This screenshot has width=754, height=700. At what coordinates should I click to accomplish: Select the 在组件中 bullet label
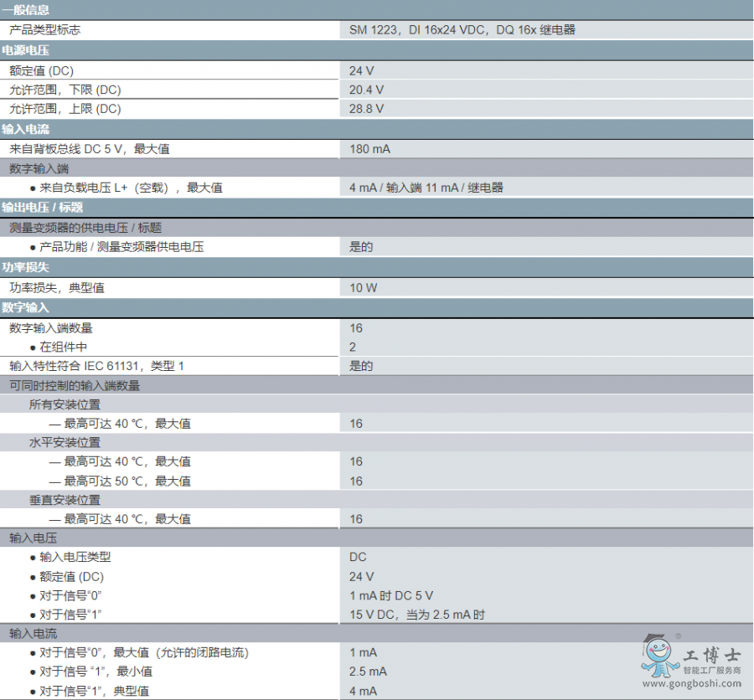[x=63, y=347]
